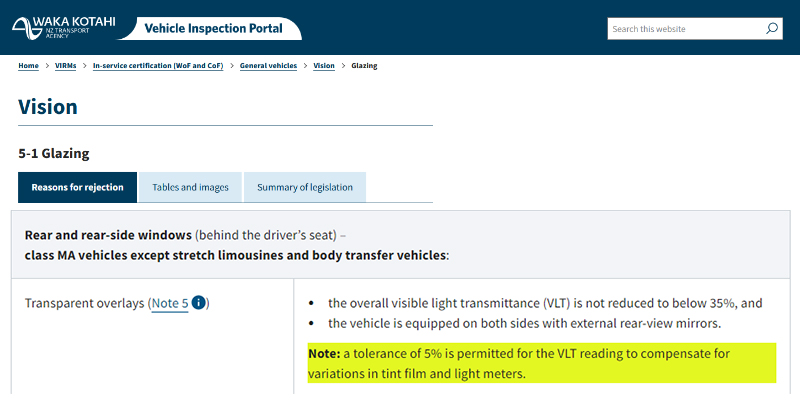Image resolution: width=800 pixels, height=400 pixels.
Task: Click the 5-1 Glazing section heading
Action: [x=54, y=154]
